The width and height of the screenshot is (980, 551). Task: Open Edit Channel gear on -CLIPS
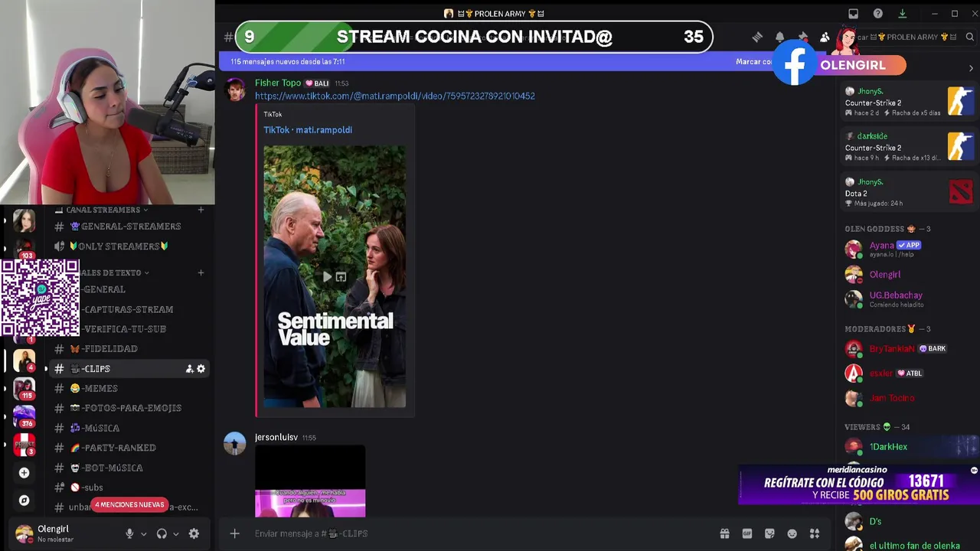tap(201, 369)
